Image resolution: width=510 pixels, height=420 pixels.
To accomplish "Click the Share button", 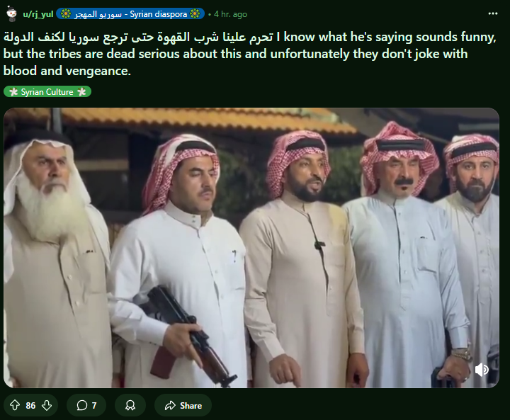I will [183, 405].
